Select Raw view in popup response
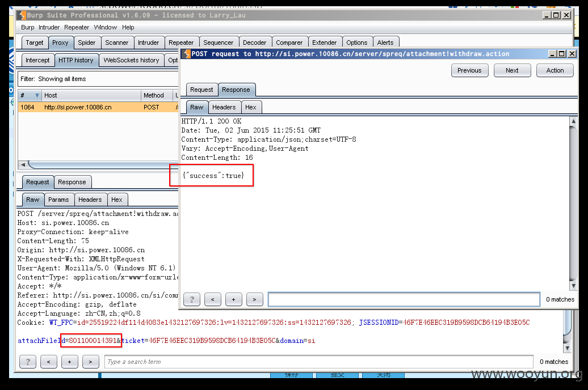Image resolution: width=588 pixels, height=390 pixels. (x=196, y=108)
